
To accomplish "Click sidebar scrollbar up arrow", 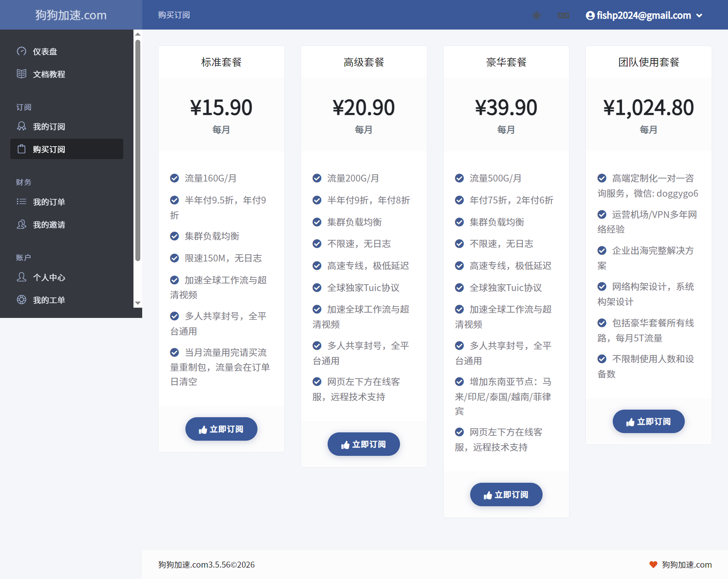I will pos(138,34).
